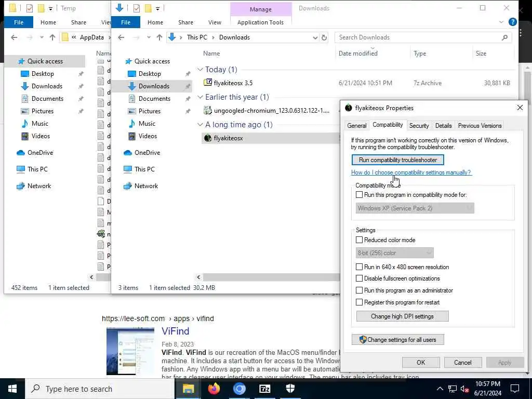Select ungoogled-chromium installer file

[x=267, y=111]
